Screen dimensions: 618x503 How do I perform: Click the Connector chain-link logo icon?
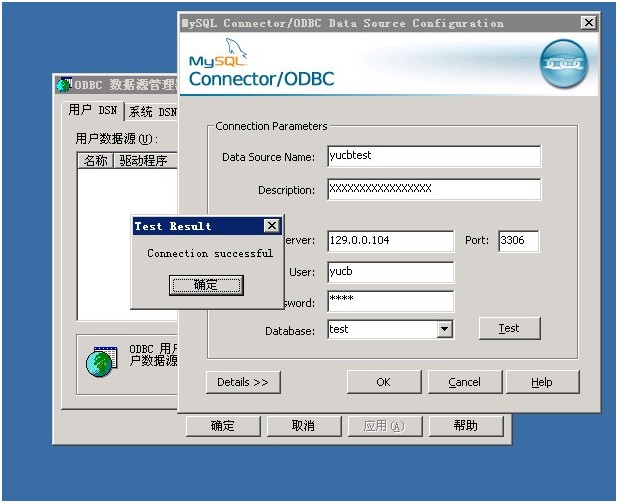point(564,63)
